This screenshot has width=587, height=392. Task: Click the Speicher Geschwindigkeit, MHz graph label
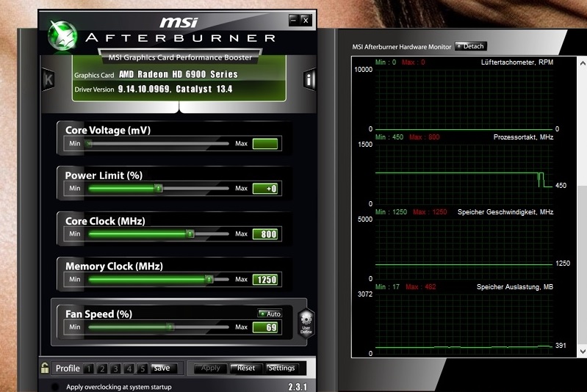coord(505,211)
